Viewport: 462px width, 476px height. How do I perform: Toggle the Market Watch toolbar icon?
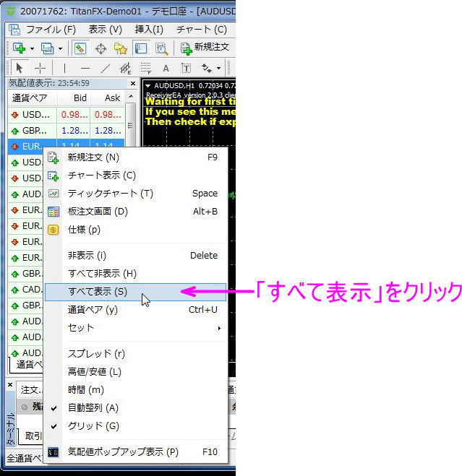80,48
